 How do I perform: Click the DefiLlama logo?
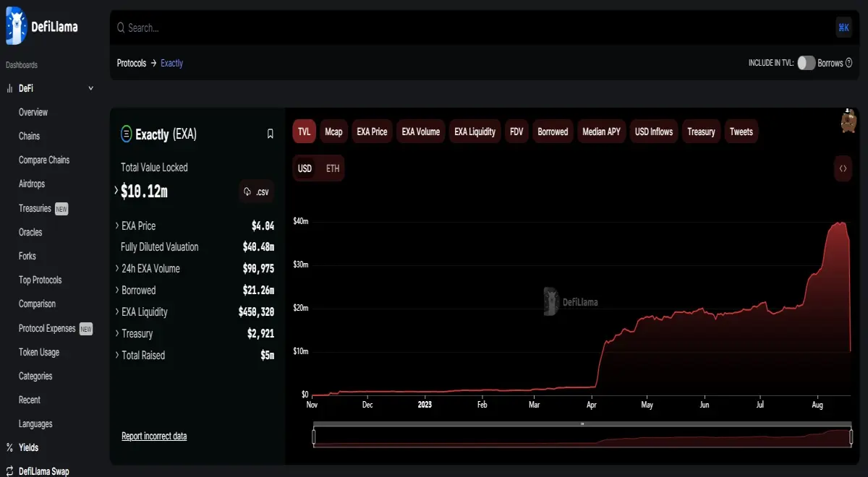point(42,27)
